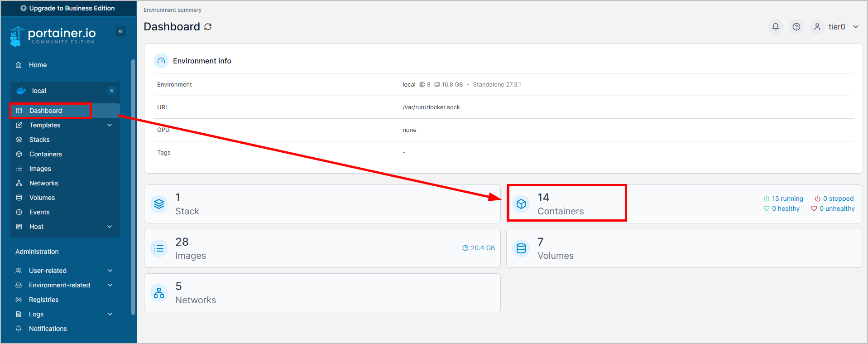Viewport: 868px width, 344px height.
Task: Close the local environment with X
Action: [112, 91]
